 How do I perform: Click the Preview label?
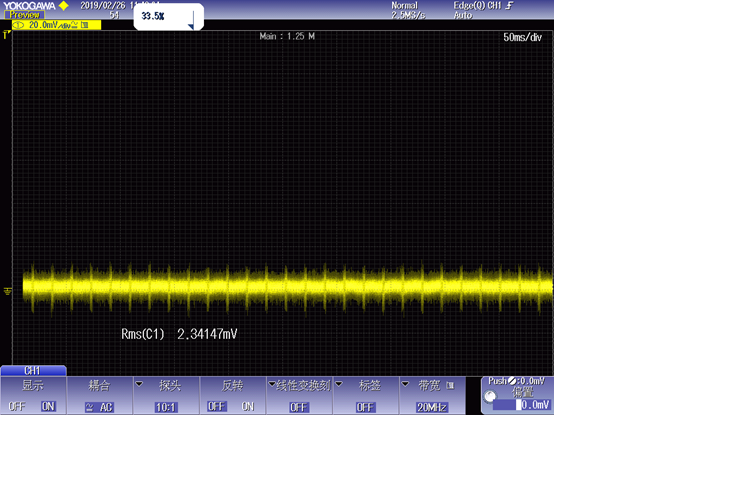tap(24, 15)
